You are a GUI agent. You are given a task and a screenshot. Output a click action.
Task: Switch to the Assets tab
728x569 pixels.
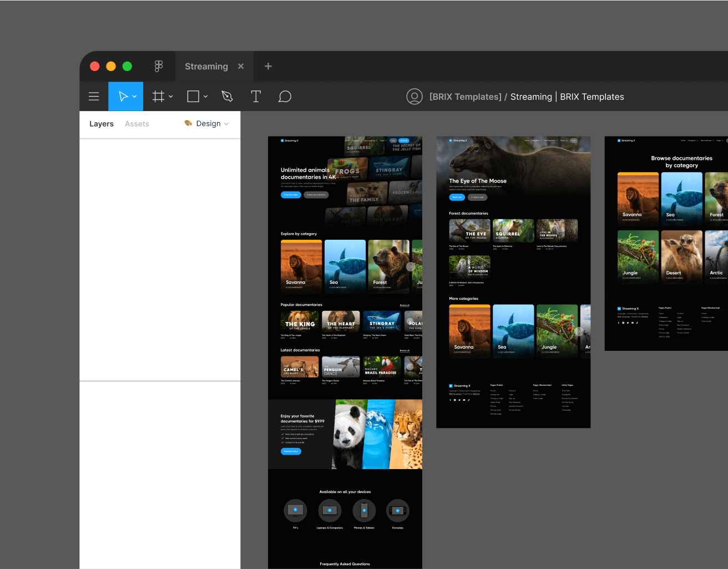[x=137, y=124]
